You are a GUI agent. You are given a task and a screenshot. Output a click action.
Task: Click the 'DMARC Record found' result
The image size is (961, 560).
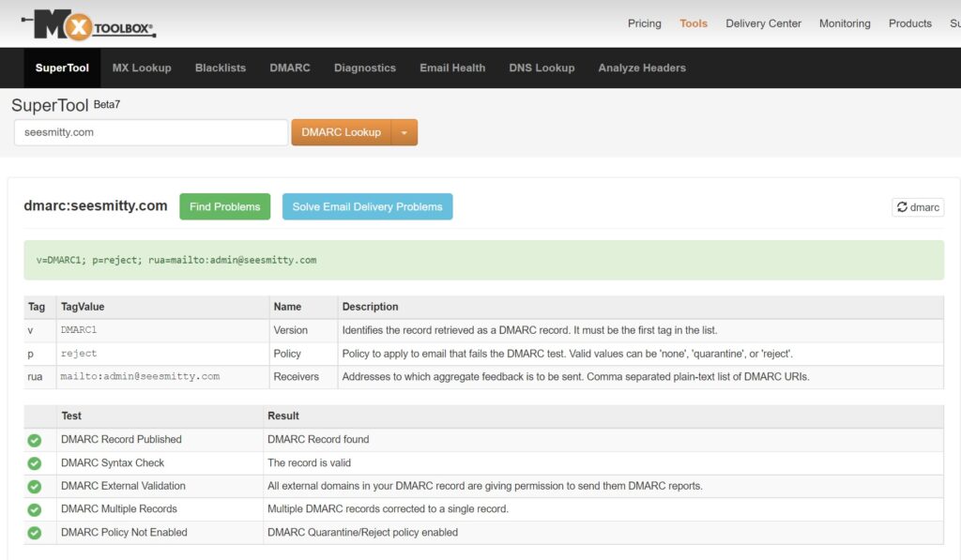[318, 439]
